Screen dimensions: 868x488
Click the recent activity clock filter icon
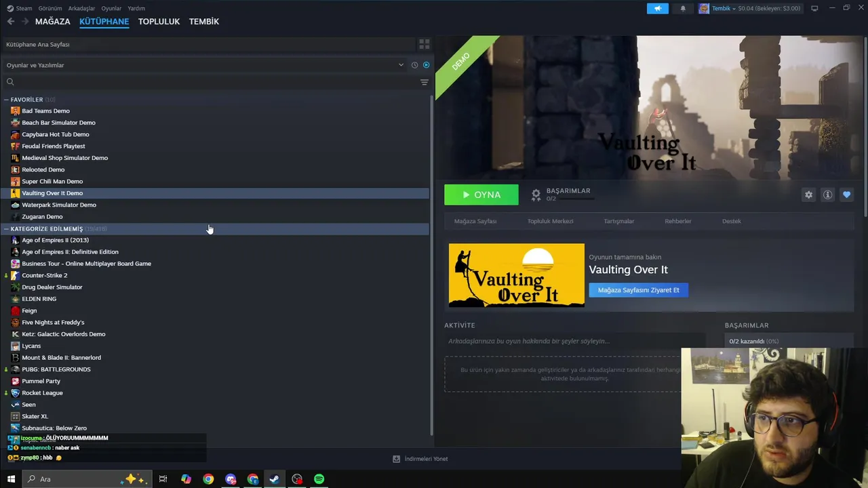[x=414, y=65]
